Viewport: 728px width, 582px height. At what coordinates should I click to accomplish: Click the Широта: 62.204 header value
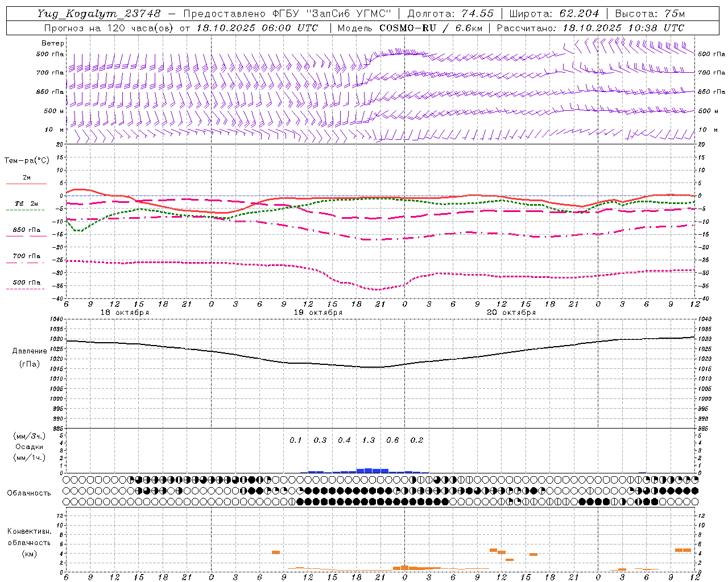554,14
